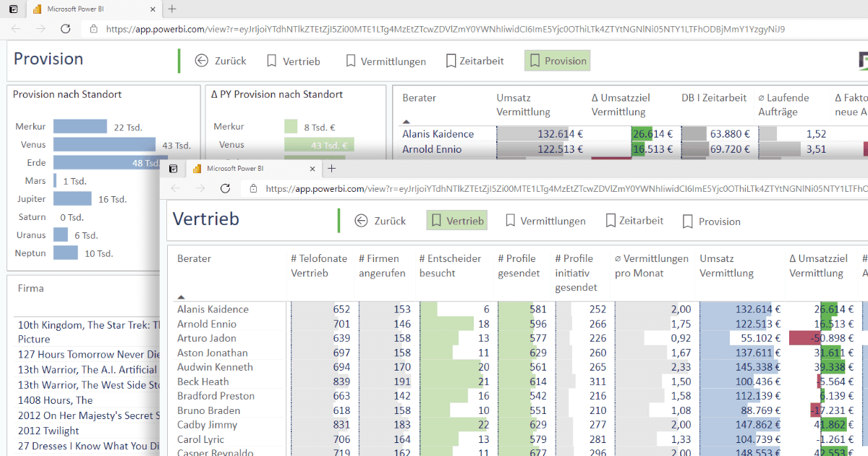Click reload in the back Provision browser window

click(65, 29)
